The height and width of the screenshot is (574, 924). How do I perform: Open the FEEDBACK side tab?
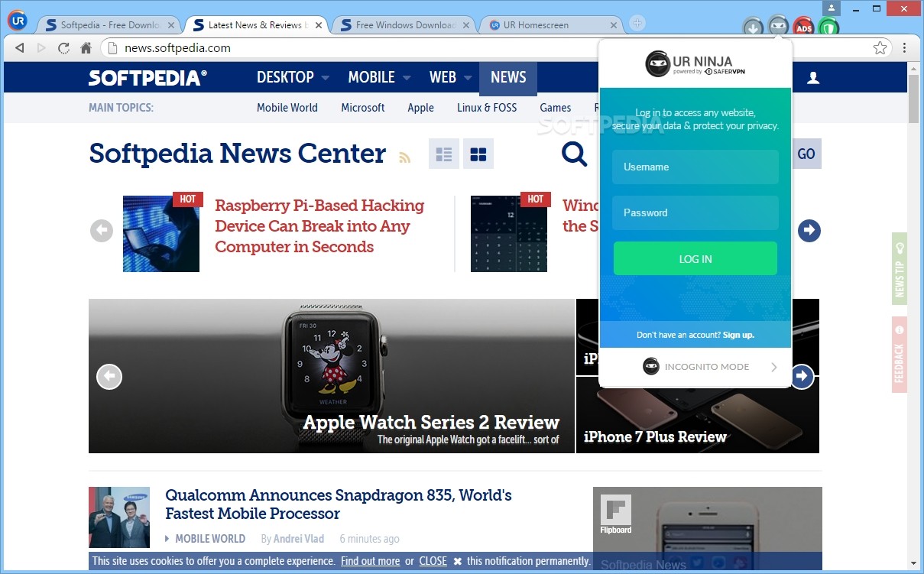click(900, 355)
